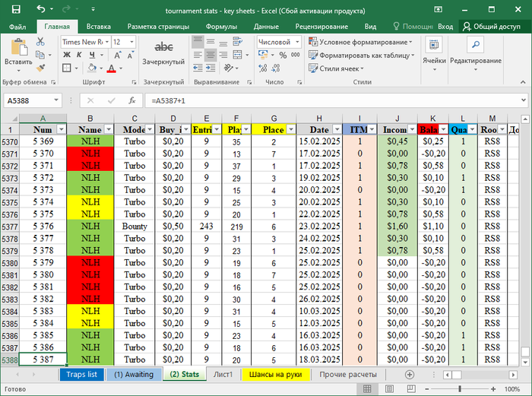The height and width of the screenshot is (396, 532).
Task: Click the vertical scrollbar down arrow
Action: point(525,362)
